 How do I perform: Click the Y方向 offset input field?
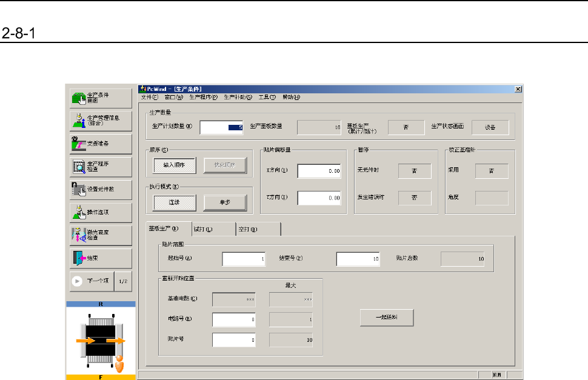click(x=319, y=198)
